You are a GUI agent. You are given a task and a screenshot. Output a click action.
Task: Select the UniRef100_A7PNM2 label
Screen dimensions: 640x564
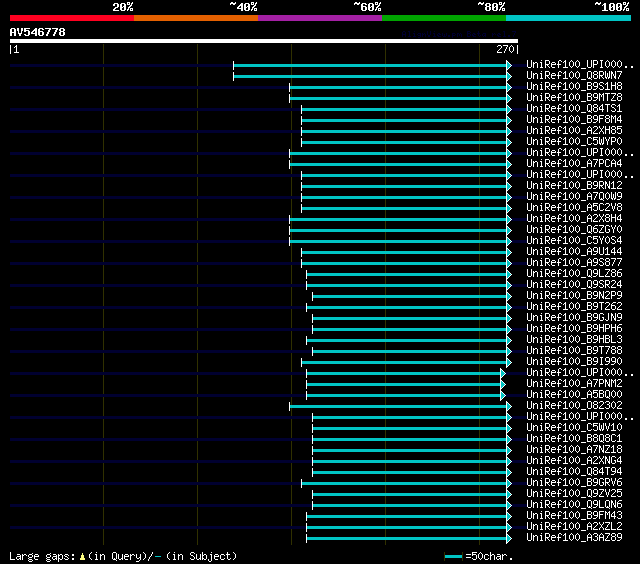pos(574,384)
